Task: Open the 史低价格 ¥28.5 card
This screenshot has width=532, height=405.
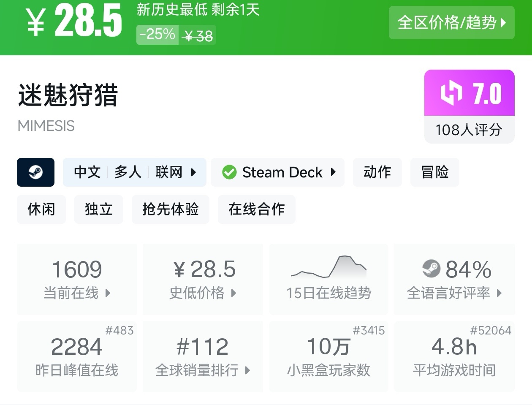Action: [203, 279]
